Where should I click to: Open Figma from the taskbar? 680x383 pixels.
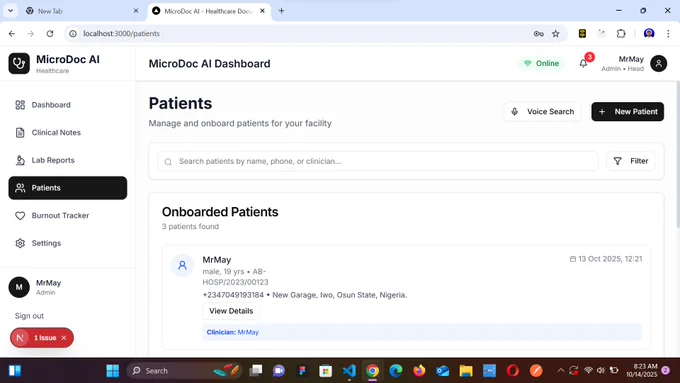pos(302,371)
